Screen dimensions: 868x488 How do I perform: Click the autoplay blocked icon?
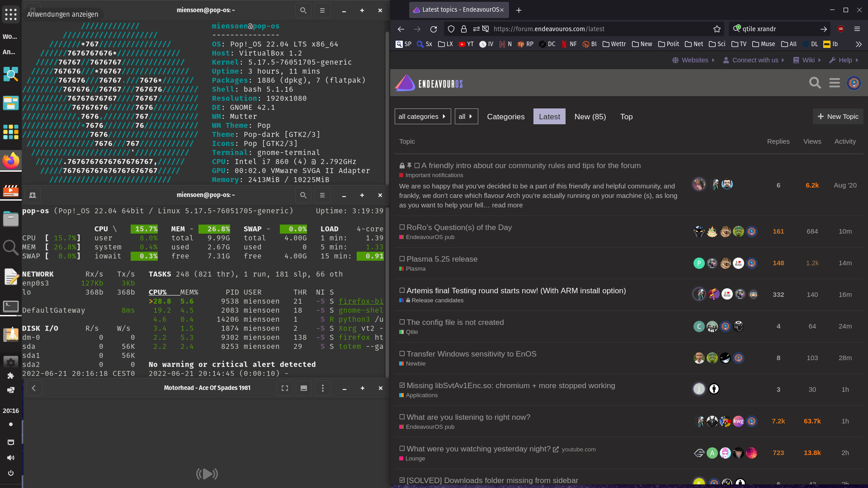point(486,29)
